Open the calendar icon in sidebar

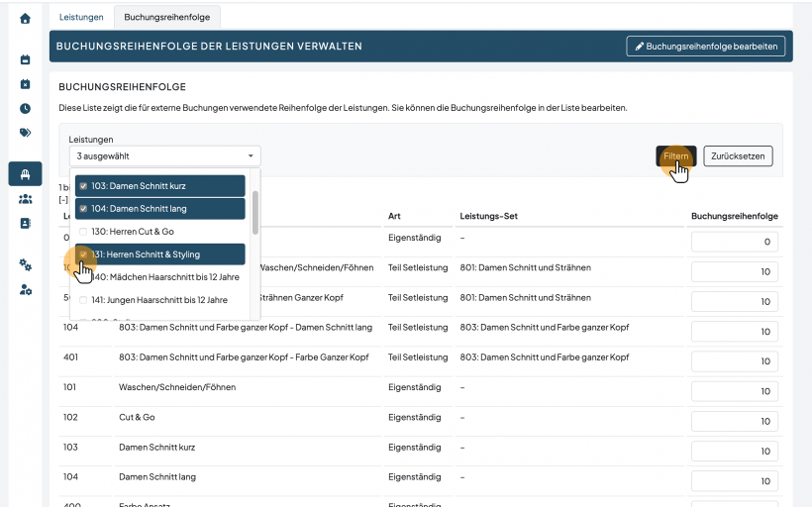(x=25, y=59)
